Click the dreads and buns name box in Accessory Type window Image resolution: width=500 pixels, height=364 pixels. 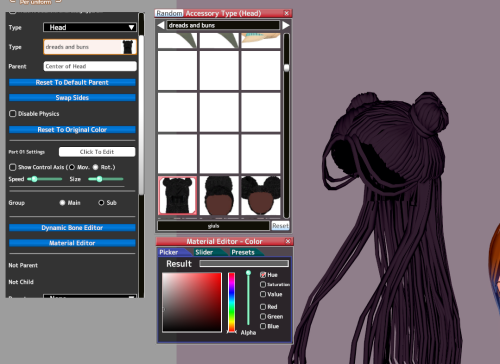point(223,25)
